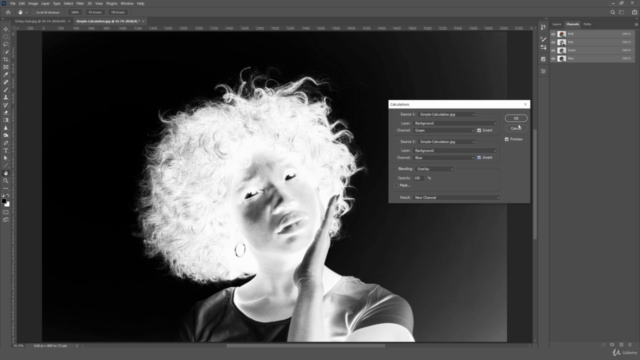Select the Pen tool
Image resolution: width=640 pixels, height=360 pixels.
[x=6, y=143]
